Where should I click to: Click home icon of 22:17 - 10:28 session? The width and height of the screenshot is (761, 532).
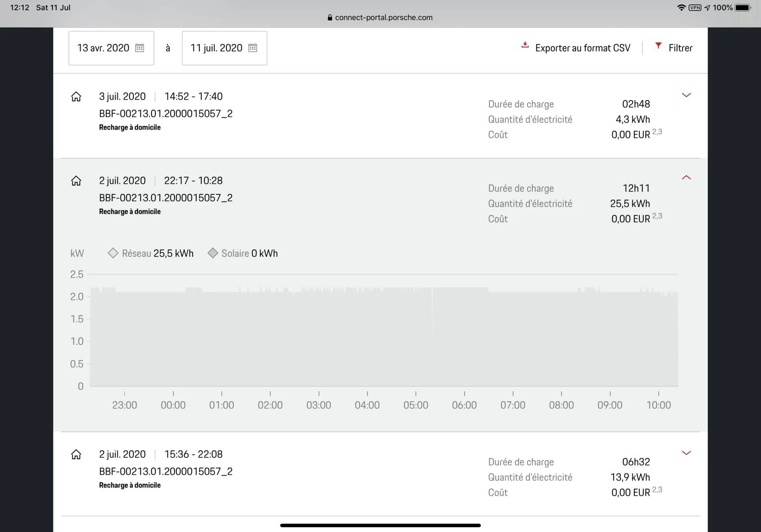click(x=76, y=181)
